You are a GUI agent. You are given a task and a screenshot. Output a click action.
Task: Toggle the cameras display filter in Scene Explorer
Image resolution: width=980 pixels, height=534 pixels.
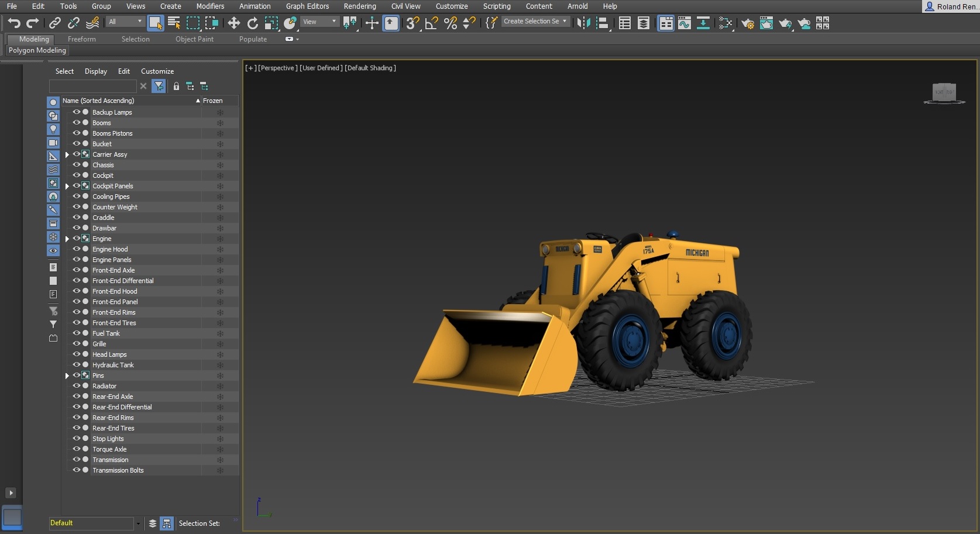[53, 143]
